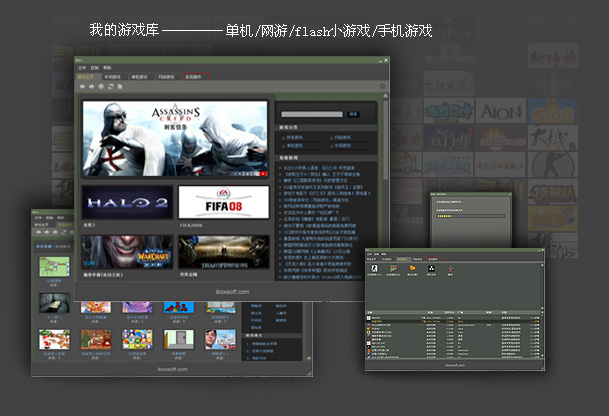Viewport: 609px width, 416px height.
Task: Launch the black square triangle-symbol game icon
Action: click(x=431, y=268)
